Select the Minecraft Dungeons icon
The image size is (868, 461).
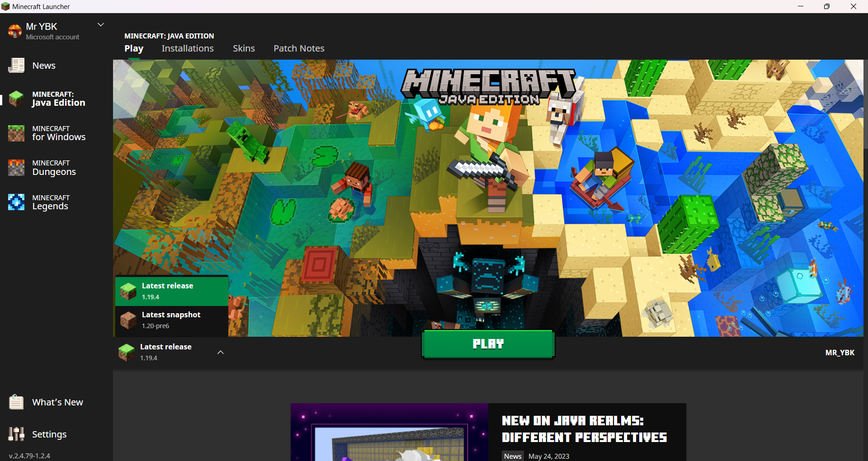coord(16,168)
